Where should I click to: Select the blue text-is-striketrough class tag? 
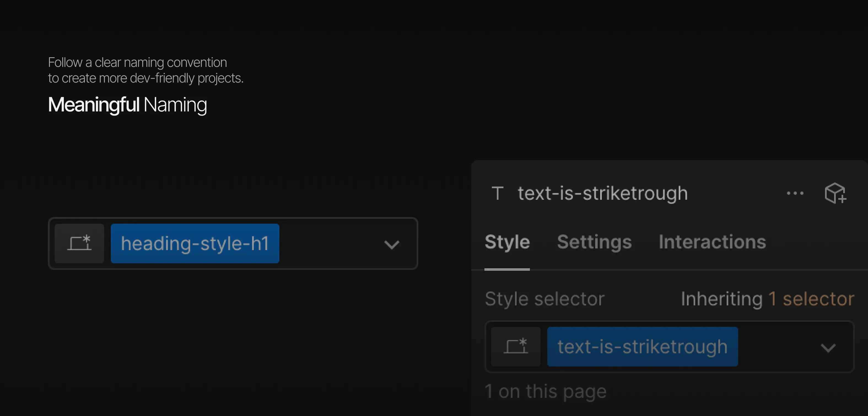click(642, 347)
